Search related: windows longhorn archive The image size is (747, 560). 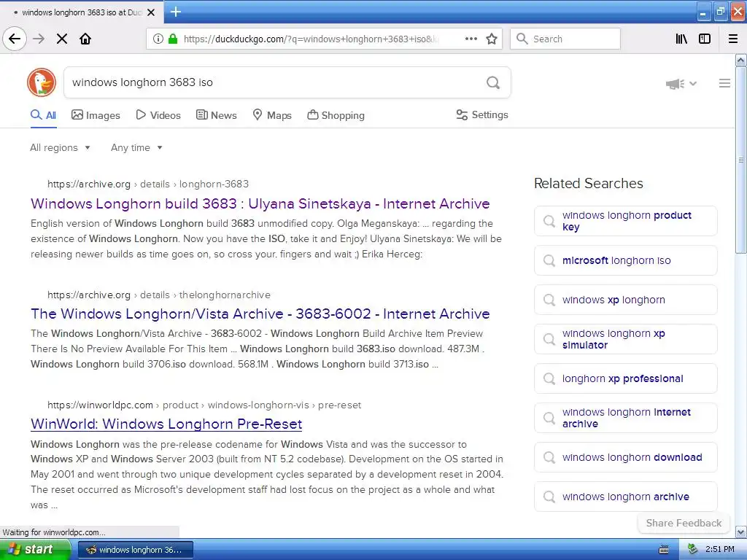(x=625, y=497)
